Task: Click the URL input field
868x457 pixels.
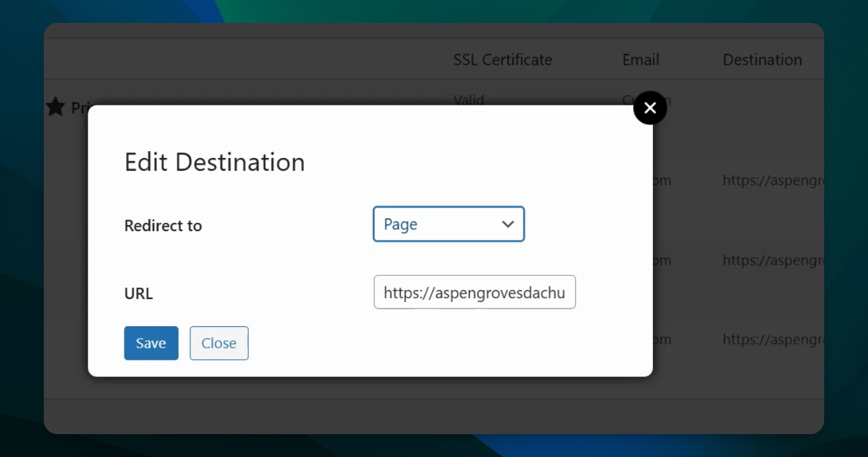Action: pyautogui.click(x=475, y=292)
